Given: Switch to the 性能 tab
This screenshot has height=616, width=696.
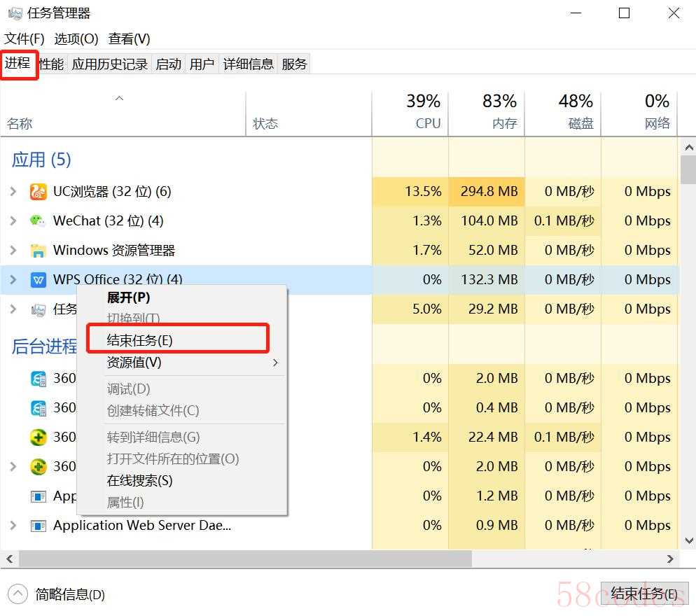Looking at the screenshot, I should tap(51, 64).
